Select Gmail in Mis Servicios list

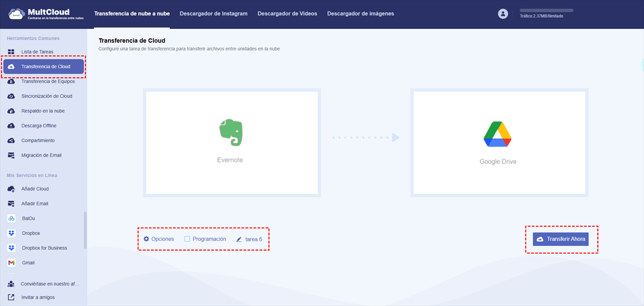point(28,263)
